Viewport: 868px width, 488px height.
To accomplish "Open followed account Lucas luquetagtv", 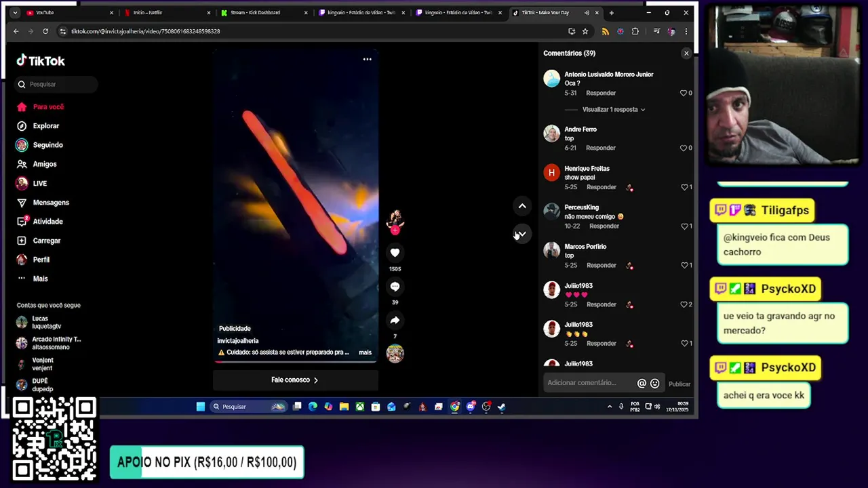I will pyautogui.click(x=49, y=322).
